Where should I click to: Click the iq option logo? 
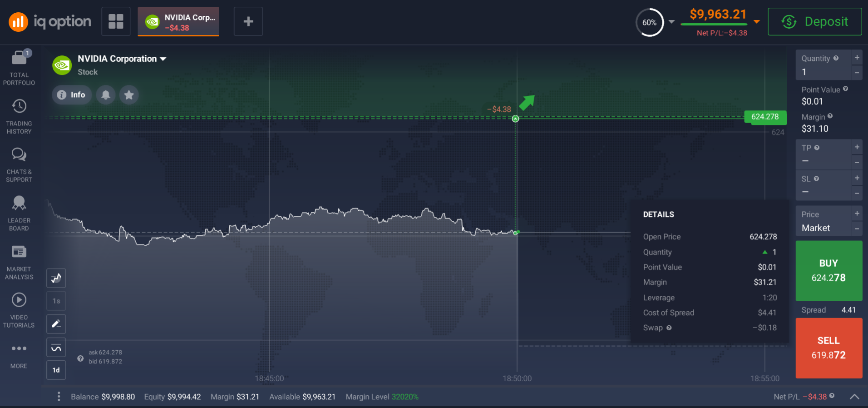tap(50, 22)
